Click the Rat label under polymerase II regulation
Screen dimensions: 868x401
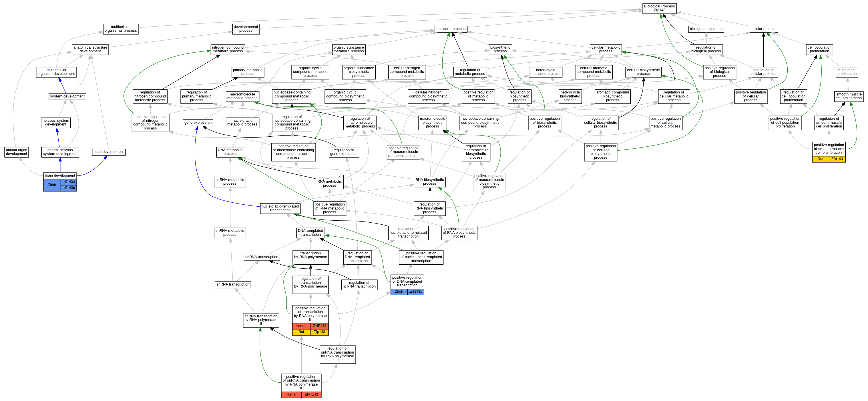coord(301,332)
